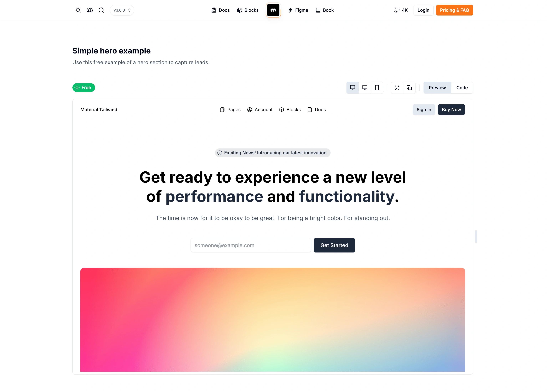Click Pricing & FAQ button

coord(454,10)
